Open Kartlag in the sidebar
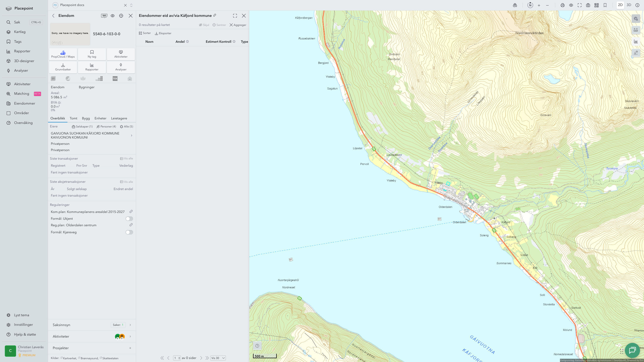644x362 pixels. tap(20, 32)
